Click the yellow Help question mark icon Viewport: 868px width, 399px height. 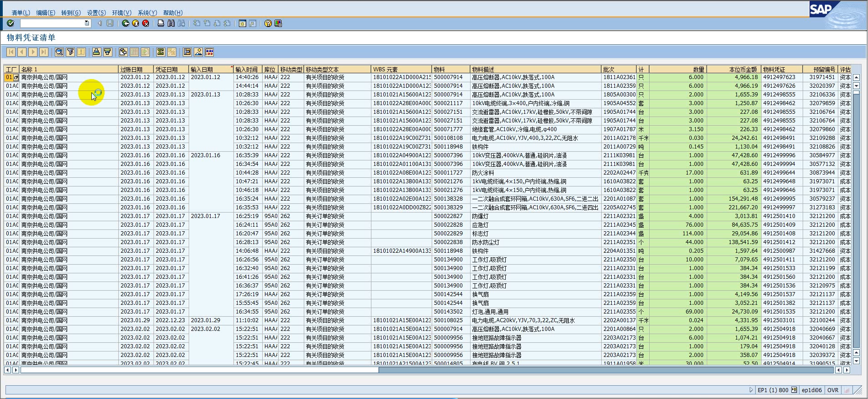(x=268, y=23)
